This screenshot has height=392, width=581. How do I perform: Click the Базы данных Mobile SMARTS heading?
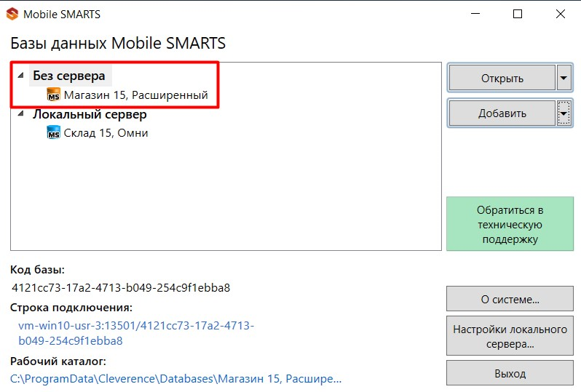(118, 43)
